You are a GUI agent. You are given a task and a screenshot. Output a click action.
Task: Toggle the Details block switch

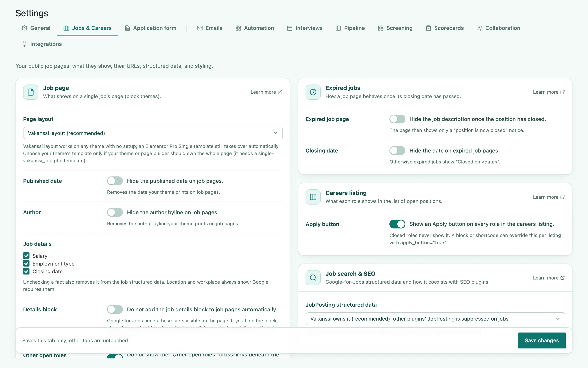click(x=115, y=309)
